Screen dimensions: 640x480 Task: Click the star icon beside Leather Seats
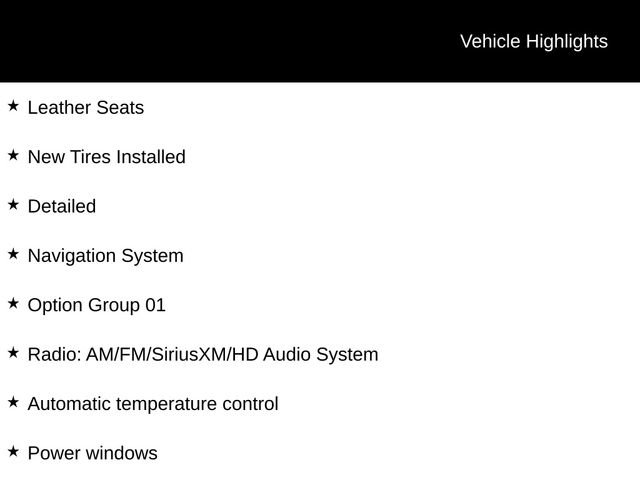(x=13, y=105)
